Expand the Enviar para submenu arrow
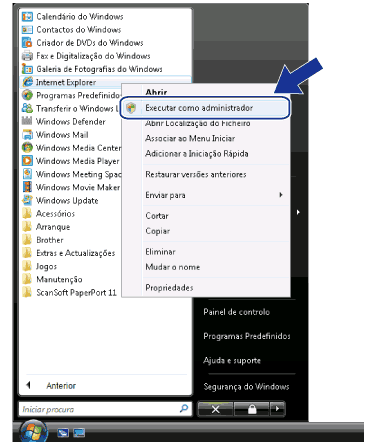 pos(281,195)
